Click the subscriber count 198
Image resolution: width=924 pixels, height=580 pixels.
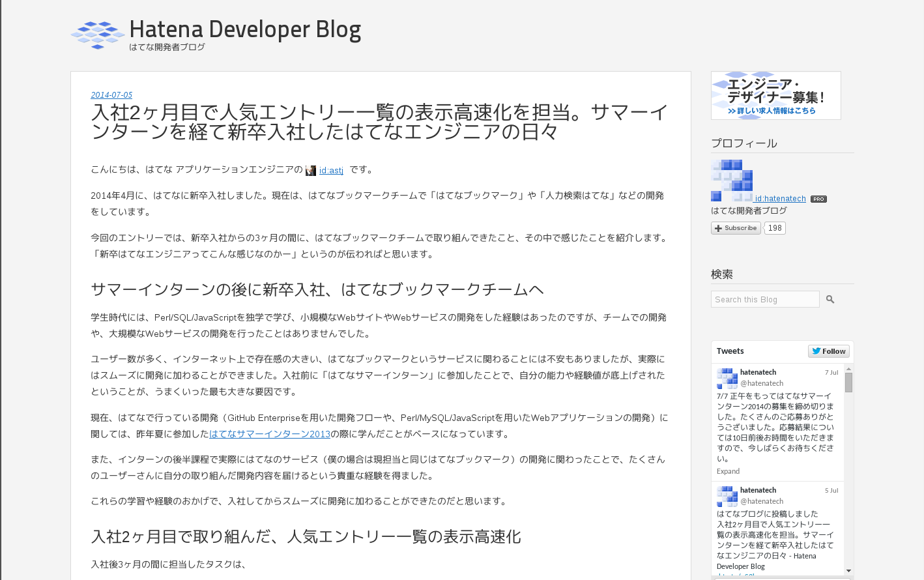point(775,228)
